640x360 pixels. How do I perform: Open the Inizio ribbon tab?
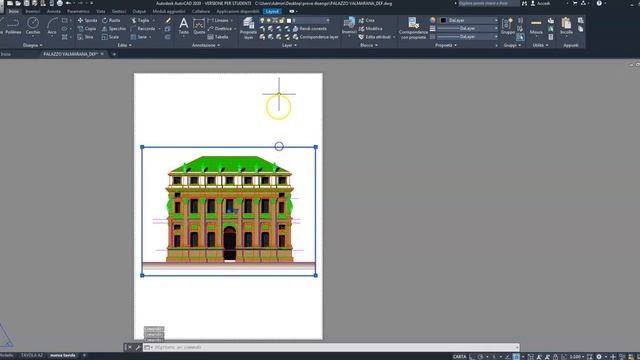13,11
